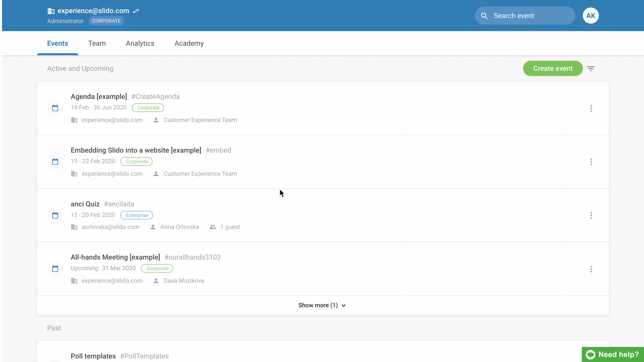Viewport: 644px width, 362px height.
Task: Click organization icon in Agenda [example] row
Action: tap(74, 120)
